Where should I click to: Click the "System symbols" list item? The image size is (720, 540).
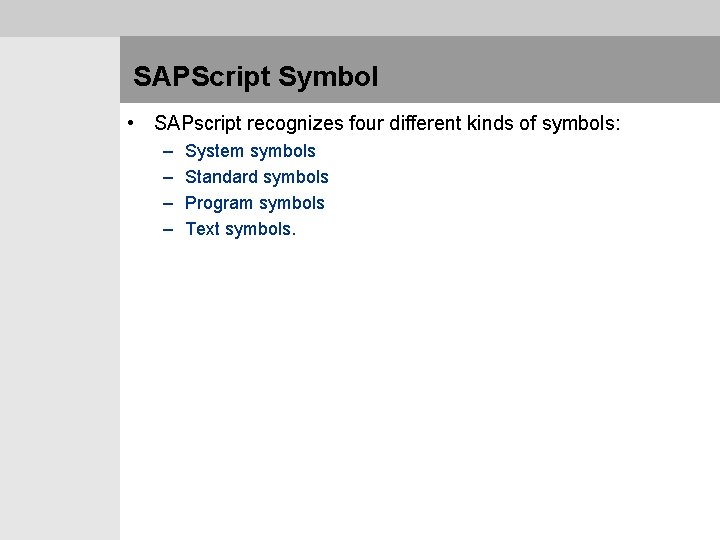coord(250,151)
